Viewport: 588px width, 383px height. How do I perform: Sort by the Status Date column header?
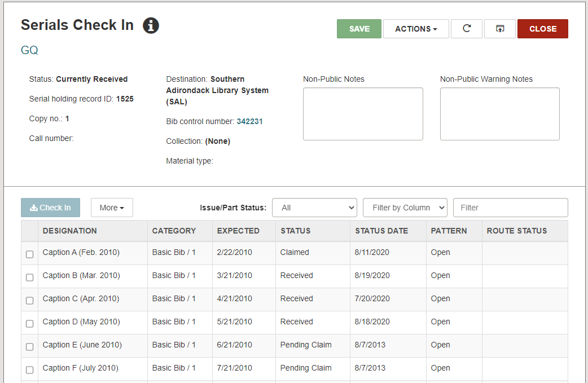click(x=381, y=231)
